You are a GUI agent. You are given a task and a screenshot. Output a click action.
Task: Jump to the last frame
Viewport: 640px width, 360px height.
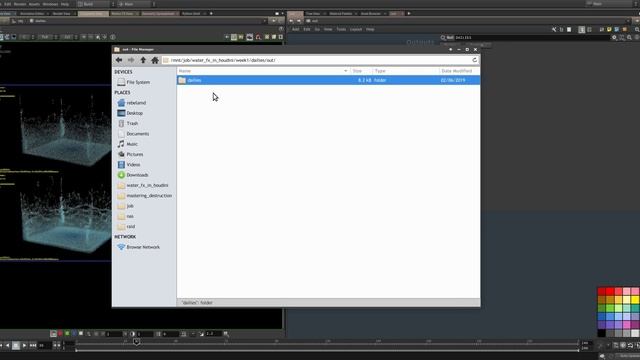(33, 346)
